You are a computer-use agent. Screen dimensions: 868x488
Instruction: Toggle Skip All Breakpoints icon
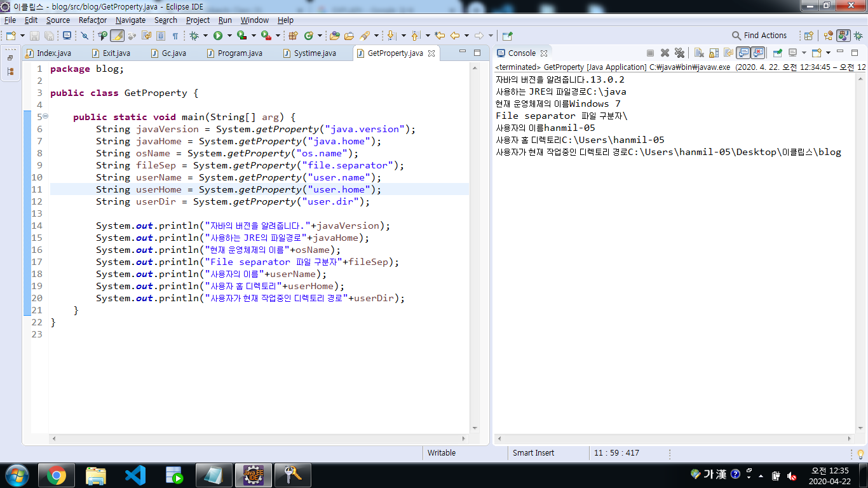pyautogui.click(x=85, y=36)
